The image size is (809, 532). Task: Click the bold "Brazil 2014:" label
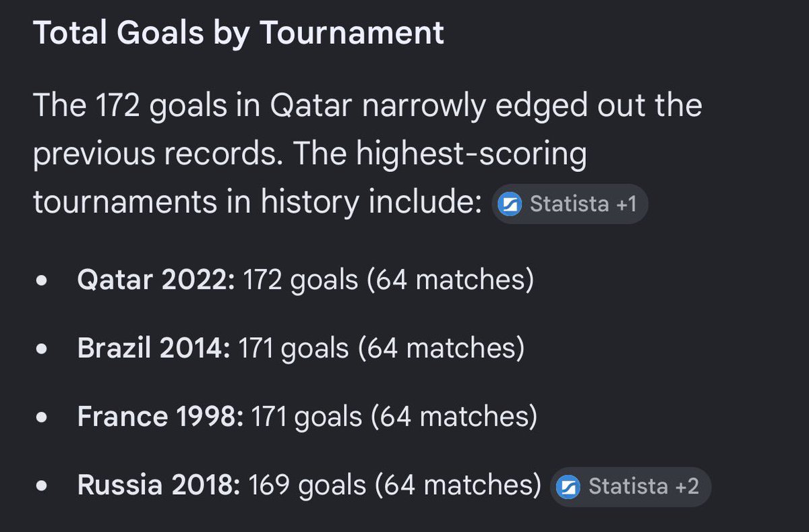154,349
